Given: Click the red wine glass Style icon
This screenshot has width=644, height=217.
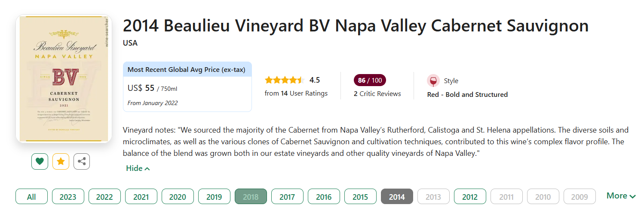Looking at the screenshot, I should 433,81.
